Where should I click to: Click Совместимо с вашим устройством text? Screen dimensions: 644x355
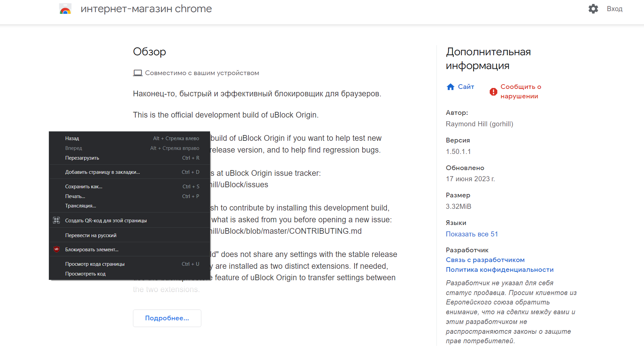coord(202,73)
